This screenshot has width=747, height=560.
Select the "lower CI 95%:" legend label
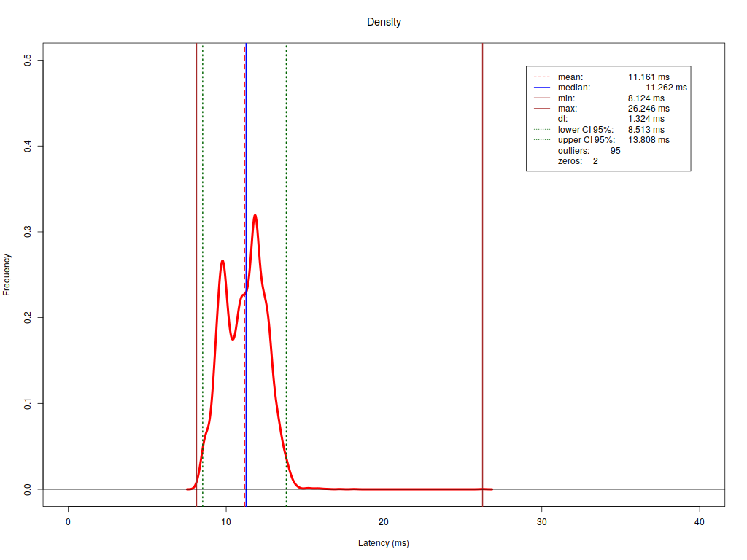tap(586, 130)
